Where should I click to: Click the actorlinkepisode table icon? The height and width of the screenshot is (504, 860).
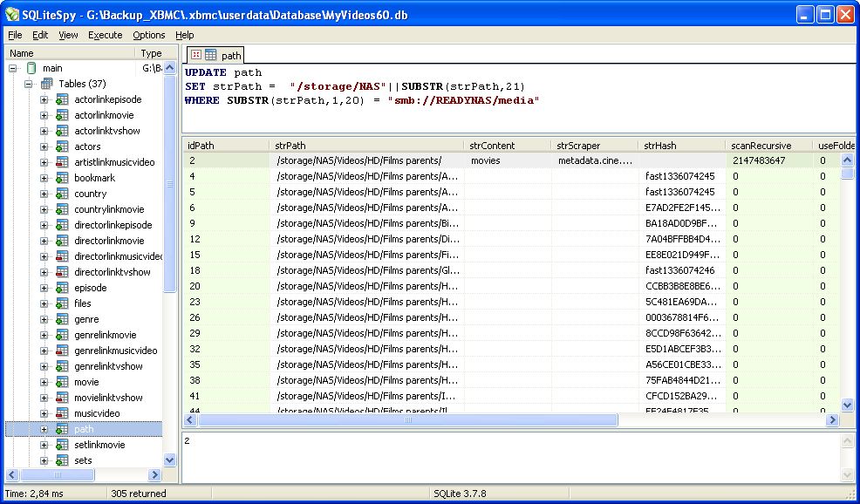(62, 99)
